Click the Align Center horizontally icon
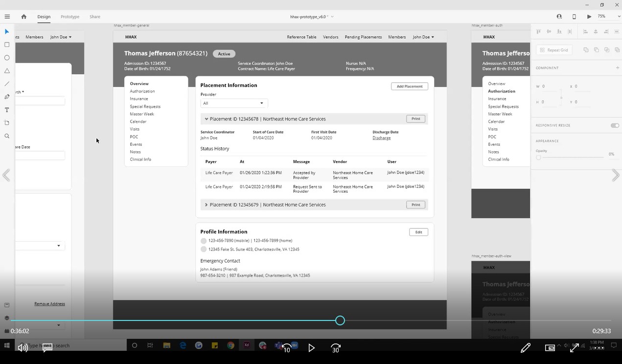The height and width of the screenshot is (364, 622). [x=596, y=32]
